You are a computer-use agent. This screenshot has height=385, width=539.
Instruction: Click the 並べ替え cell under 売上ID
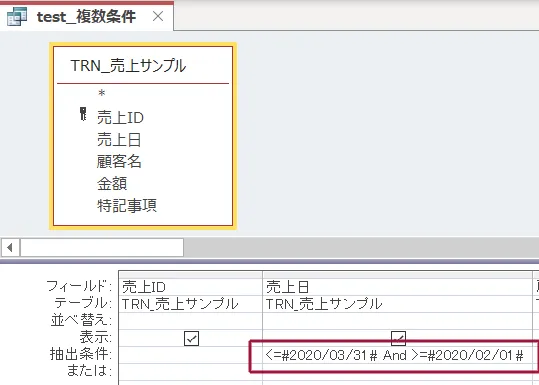[x=190, y=320]
